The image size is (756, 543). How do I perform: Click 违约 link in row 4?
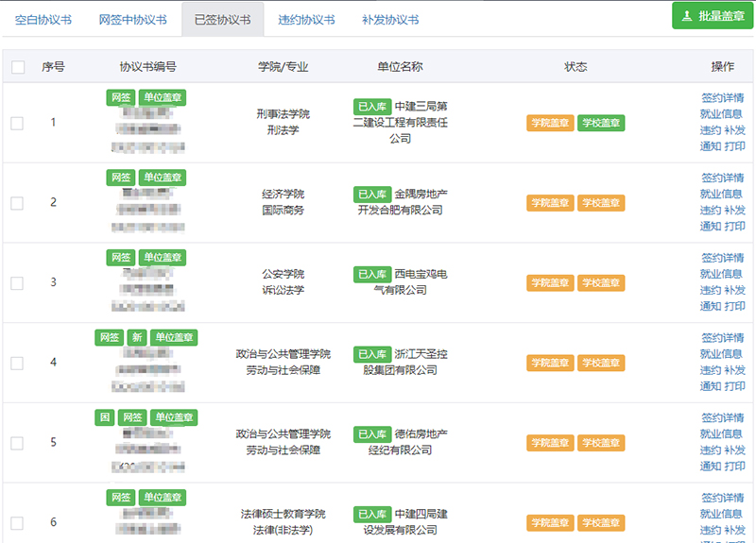pyautogui.click(x=711, y=371)
